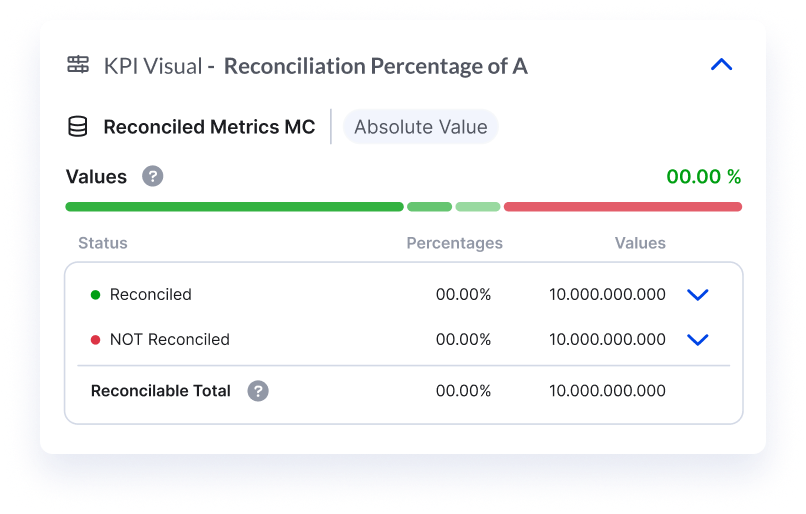The image size is (806, 514).
Task: Click the long dark green progress segment
Action: (x=234, y=207)
